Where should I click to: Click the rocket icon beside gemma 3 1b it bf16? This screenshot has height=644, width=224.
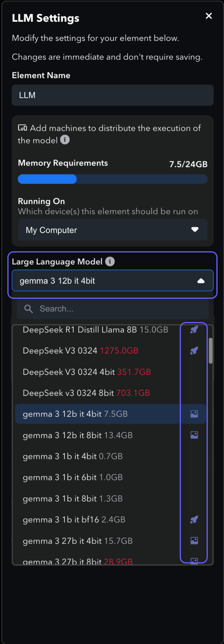(194, 520)
